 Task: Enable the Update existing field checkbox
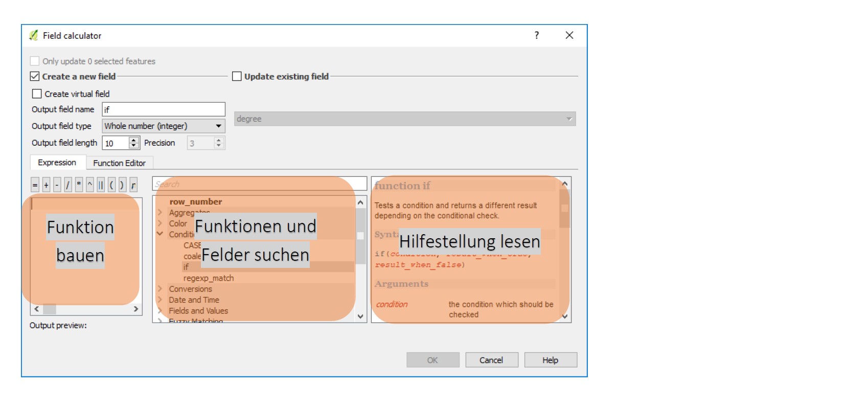237,77
